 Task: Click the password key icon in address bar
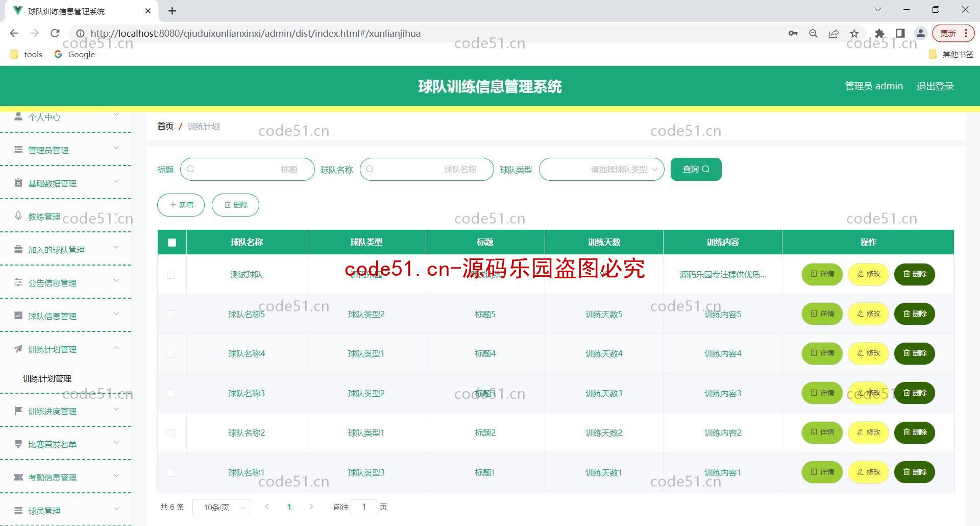point(793,33)
